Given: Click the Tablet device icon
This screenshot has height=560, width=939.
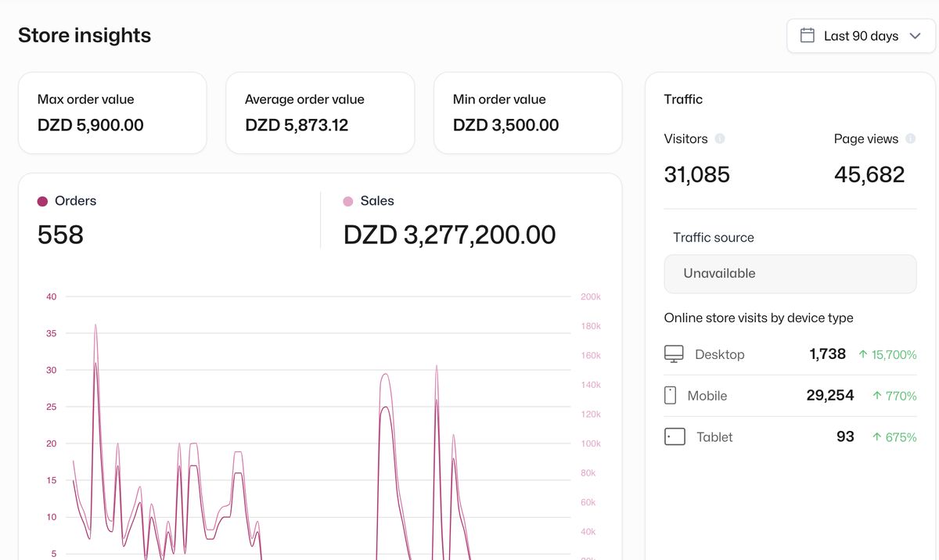Looking at the screenshot, I should coord(675,436).
